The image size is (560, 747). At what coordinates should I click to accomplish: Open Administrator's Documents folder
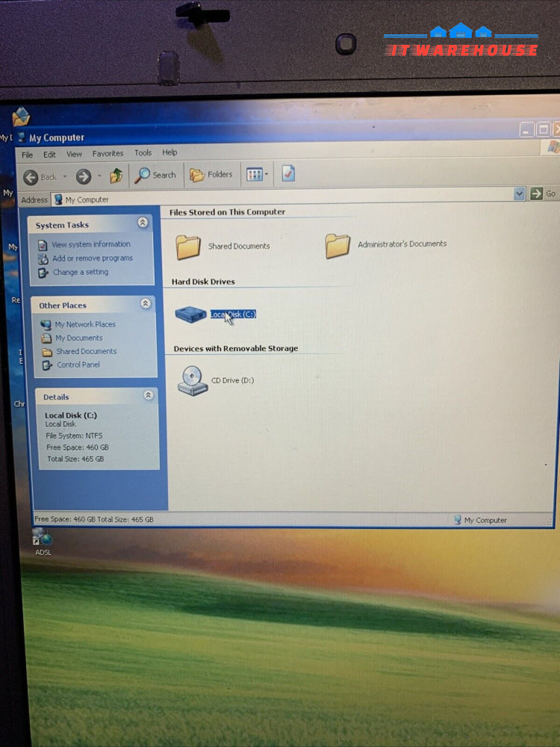click(x=337, y=244)
